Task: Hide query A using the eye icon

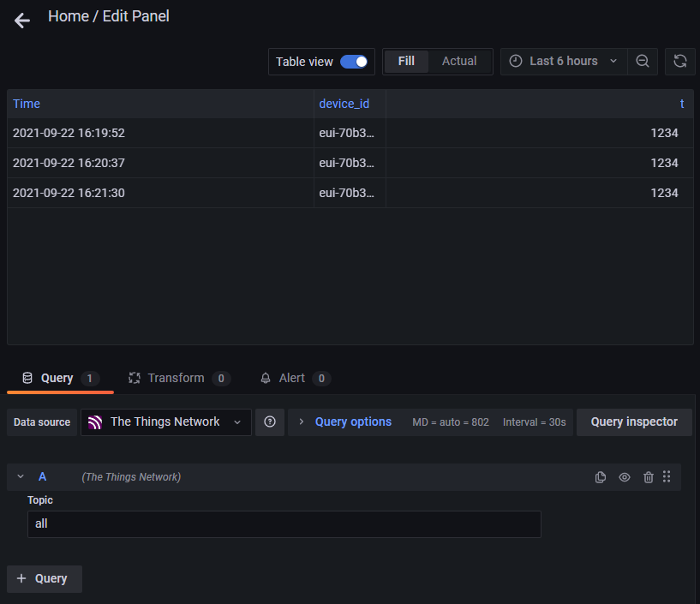Action: click(625, 477)
